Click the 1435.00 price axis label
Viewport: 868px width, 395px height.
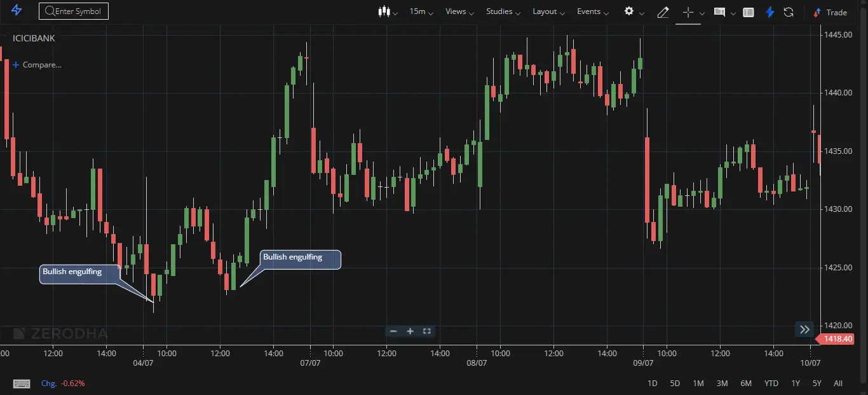[839, 151]
